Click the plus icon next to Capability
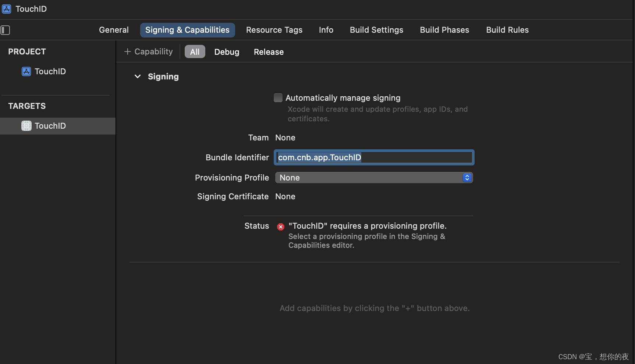 tap(127, 51)
